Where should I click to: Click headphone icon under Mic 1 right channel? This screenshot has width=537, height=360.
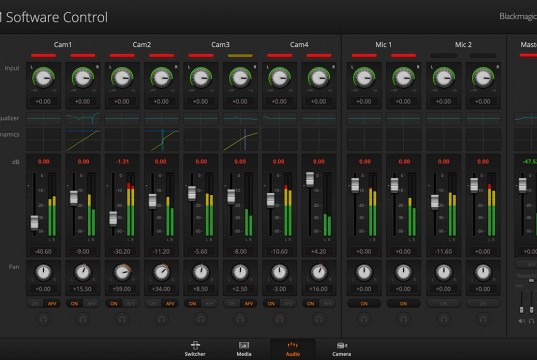404,319
